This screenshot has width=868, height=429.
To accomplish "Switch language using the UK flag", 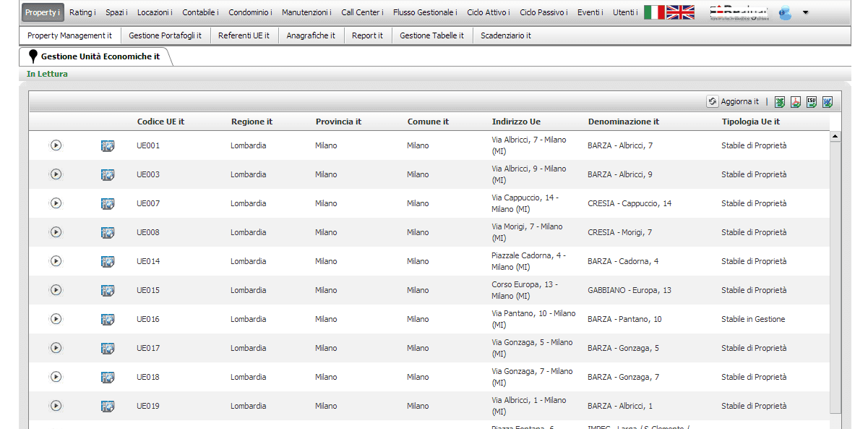I will point(680,12).
